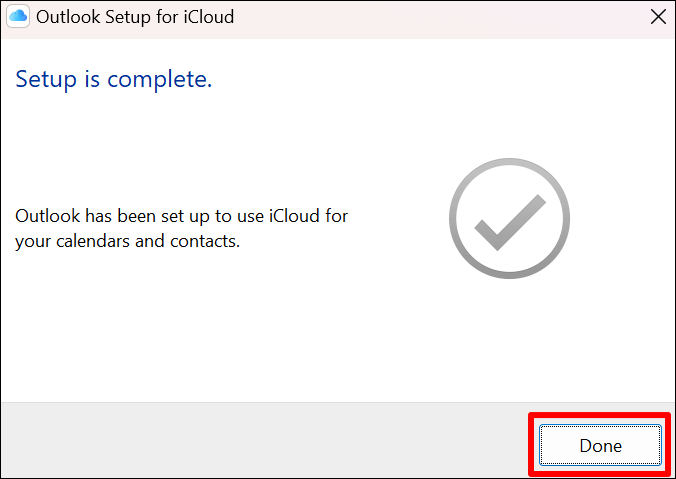Click the word 'Outlook' in window title

[x=70, y=16]
